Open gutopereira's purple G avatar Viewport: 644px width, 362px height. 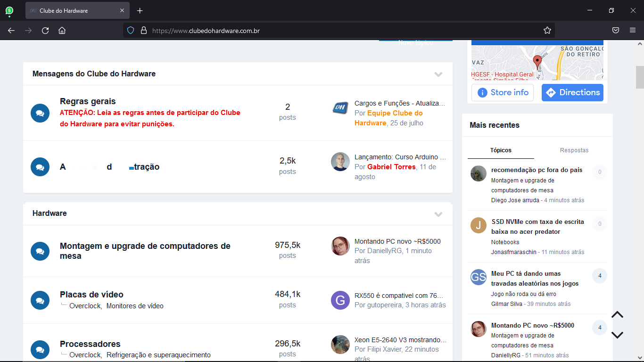click(340, 300)
